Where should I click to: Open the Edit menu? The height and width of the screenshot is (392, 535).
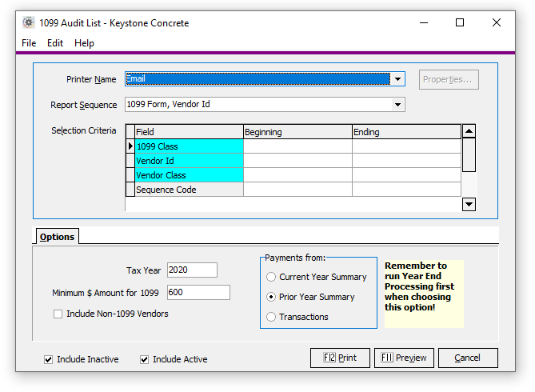pos(55,43)
